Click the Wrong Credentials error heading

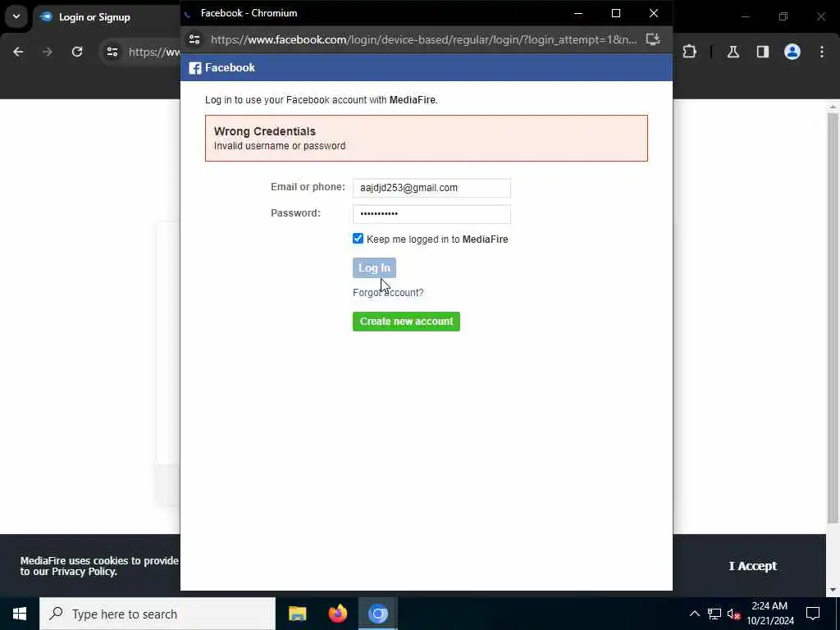tap(265, 131)
